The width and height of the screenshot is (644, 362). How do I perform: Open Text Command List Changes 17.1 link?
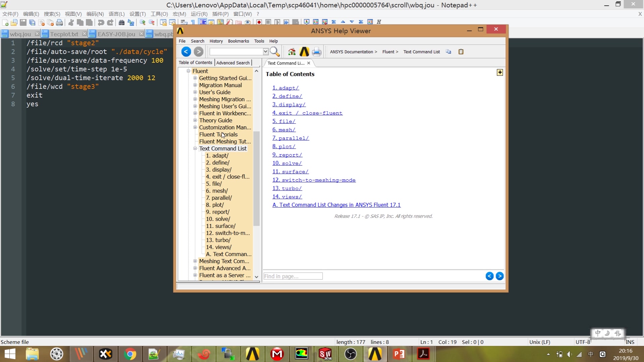[336, 205]
